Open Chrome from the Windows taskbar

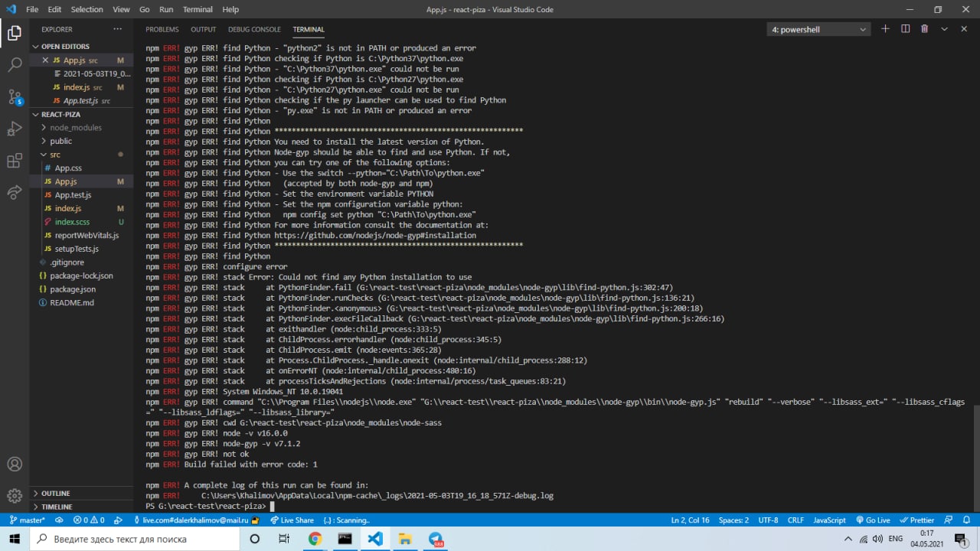click(315, 539)
